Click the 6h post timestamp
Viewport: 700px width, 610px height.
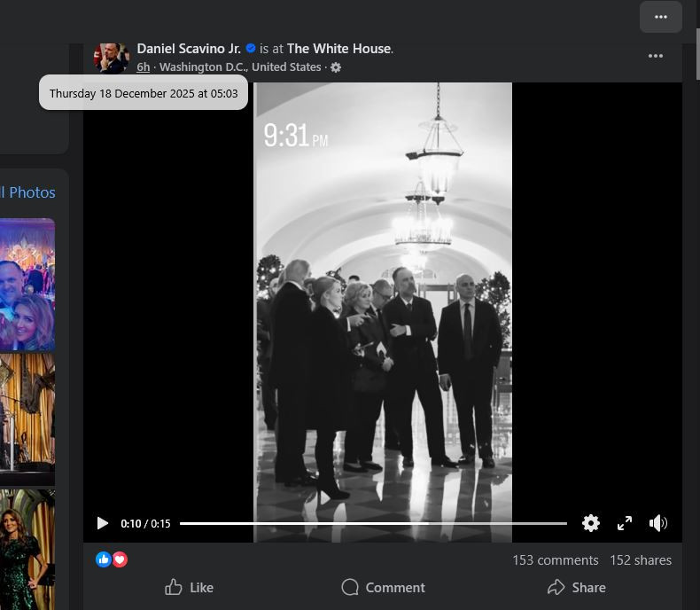pos(143,67)
